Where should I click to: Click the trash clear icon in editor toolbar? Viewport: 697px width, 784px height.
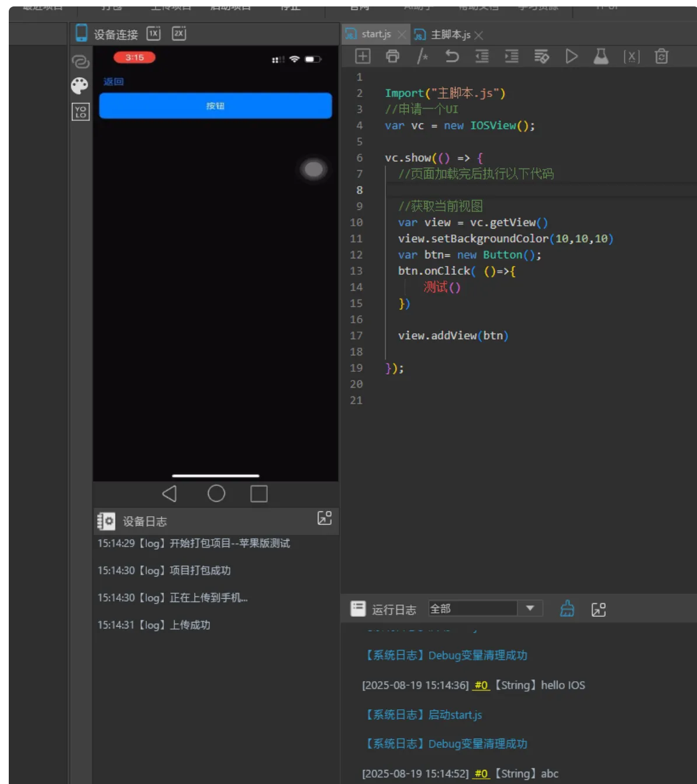point(661,56)
